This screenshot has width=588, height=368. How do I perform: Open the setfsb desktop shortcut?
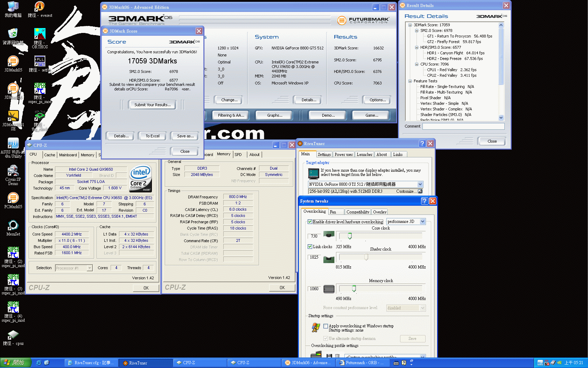click(x=40, y=64)
